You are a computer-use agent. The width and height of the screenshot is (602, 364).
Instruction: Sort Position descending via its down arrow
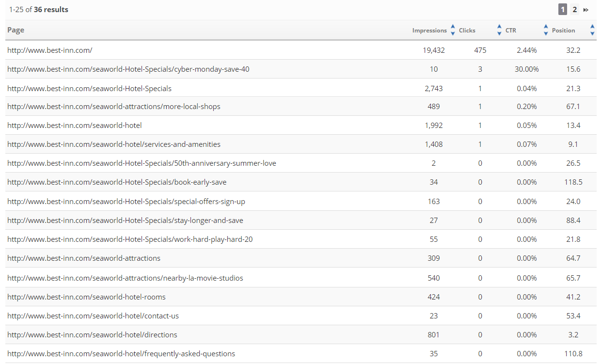pos(592,33)
